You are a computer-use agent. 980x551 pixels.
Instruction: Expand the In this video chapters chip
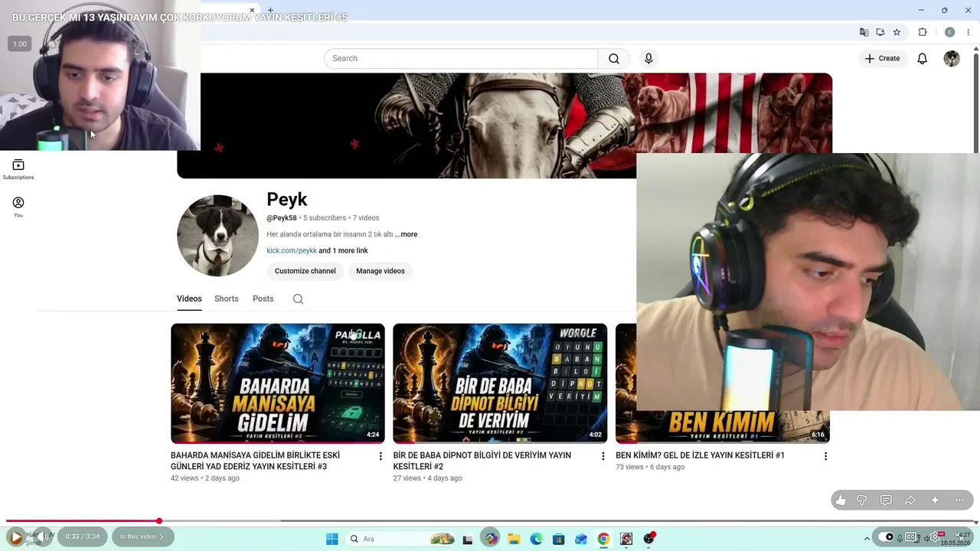(143, 536)
